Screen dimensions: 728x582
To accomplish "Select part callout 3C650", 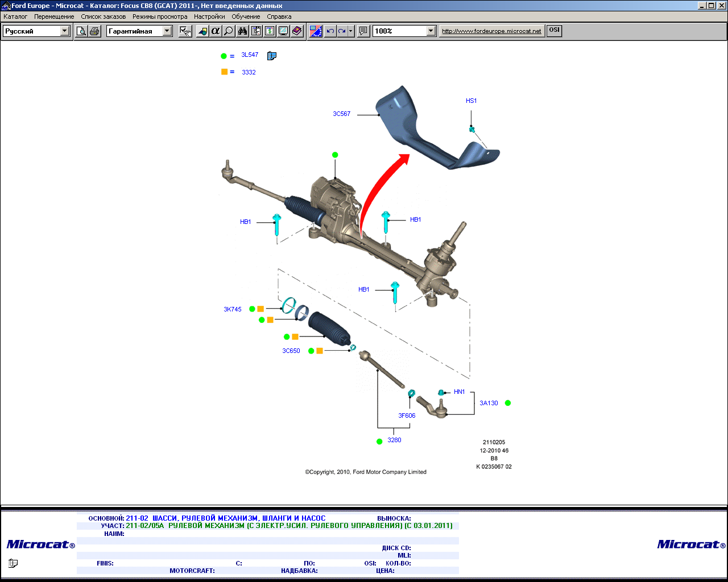I will [291, 351].
